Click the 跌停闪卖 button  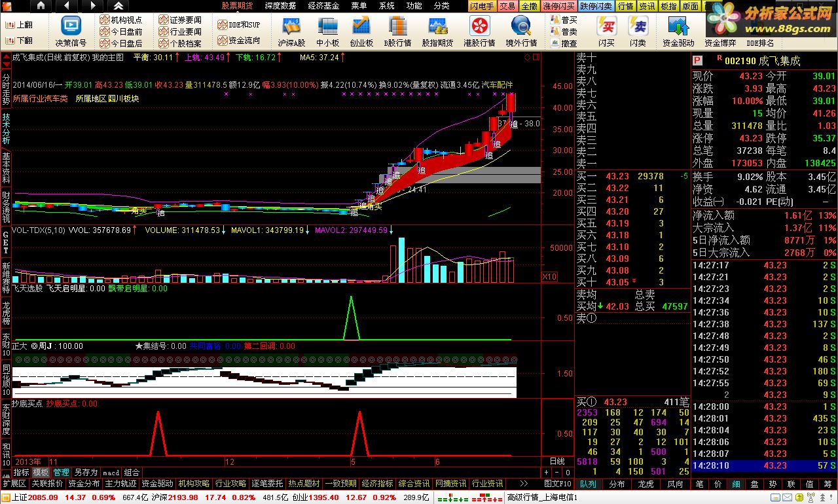pos(596,6)
